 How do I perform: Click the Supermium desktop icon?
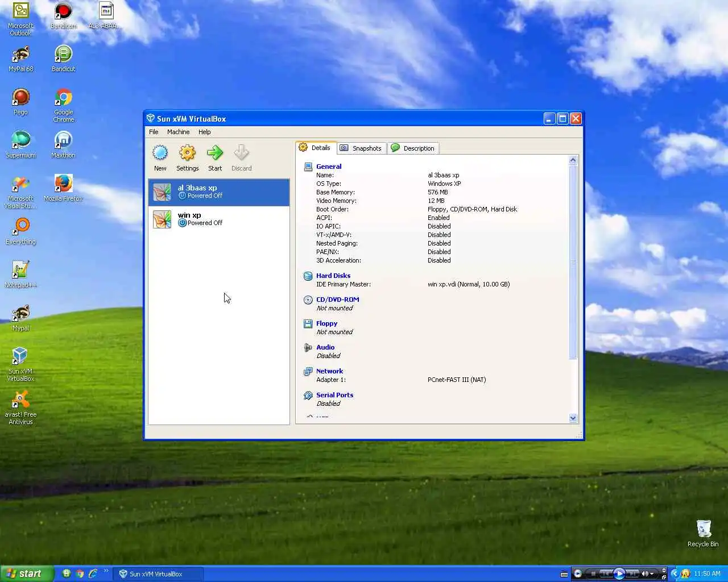[x=20, y=145]
